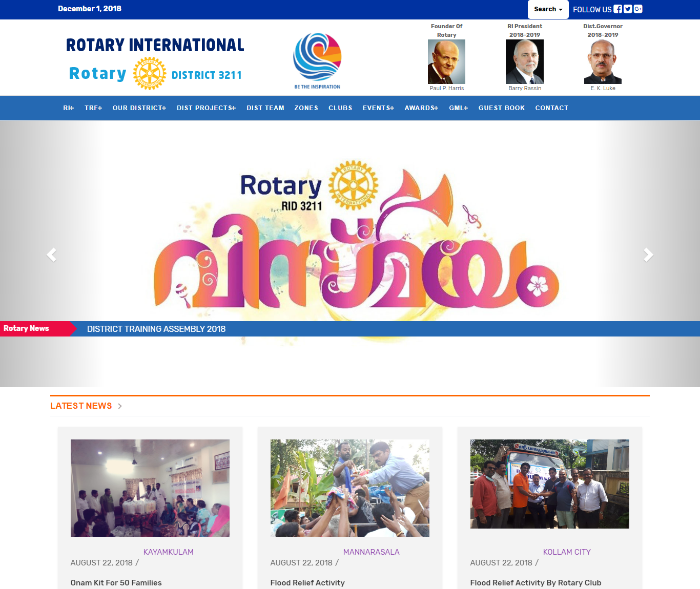Click Paul P. Harris founder photo
Image resolution: width=700 pixels, height=589 pixels.
[446, 62]
